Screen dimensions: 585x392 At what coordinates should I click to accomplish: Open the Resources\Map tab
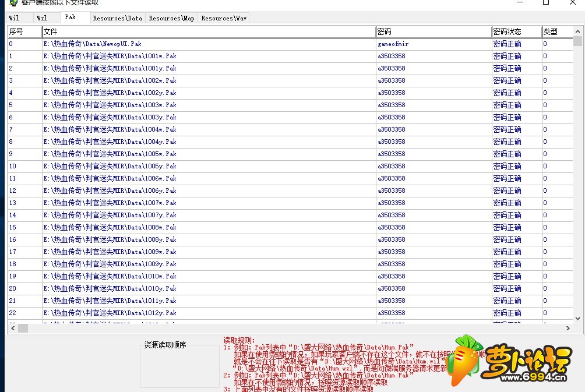point(171,18)
